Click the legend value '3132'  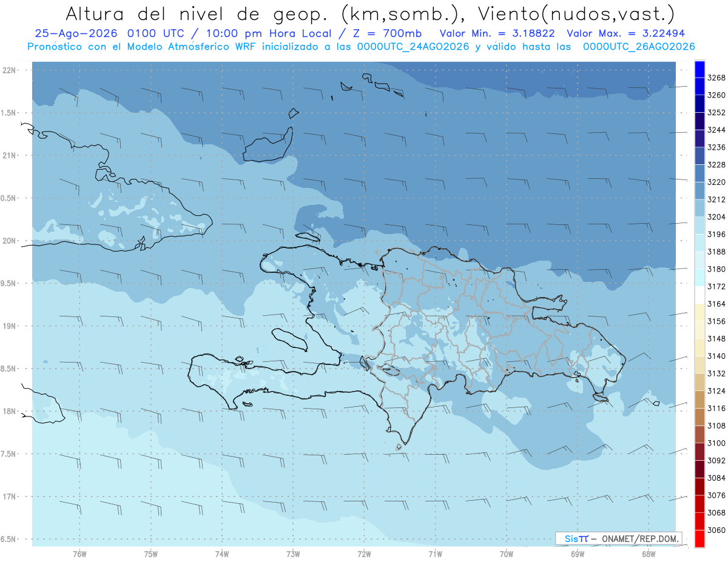(x=716, y=373)
